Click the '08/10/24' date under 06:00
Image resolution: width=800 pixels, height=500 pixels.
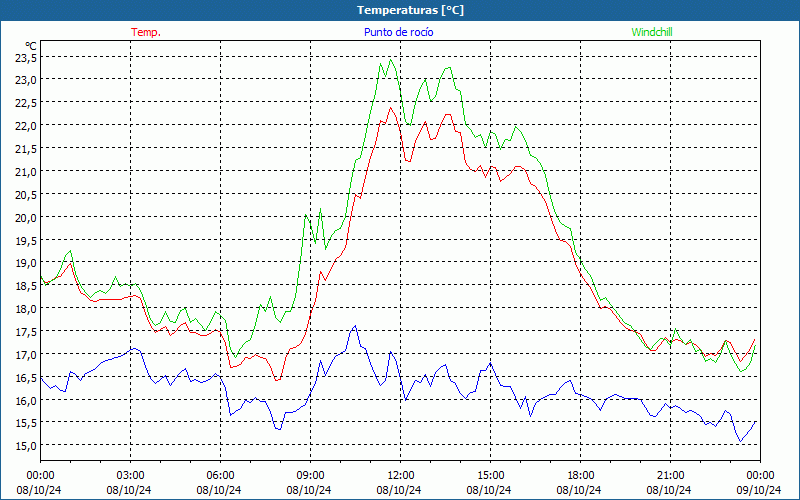[x=219, y=490]
